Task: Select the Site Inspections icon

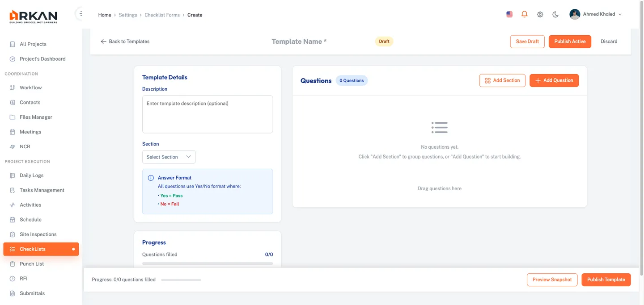Action: pyautogui.click(x=13, y=234)
